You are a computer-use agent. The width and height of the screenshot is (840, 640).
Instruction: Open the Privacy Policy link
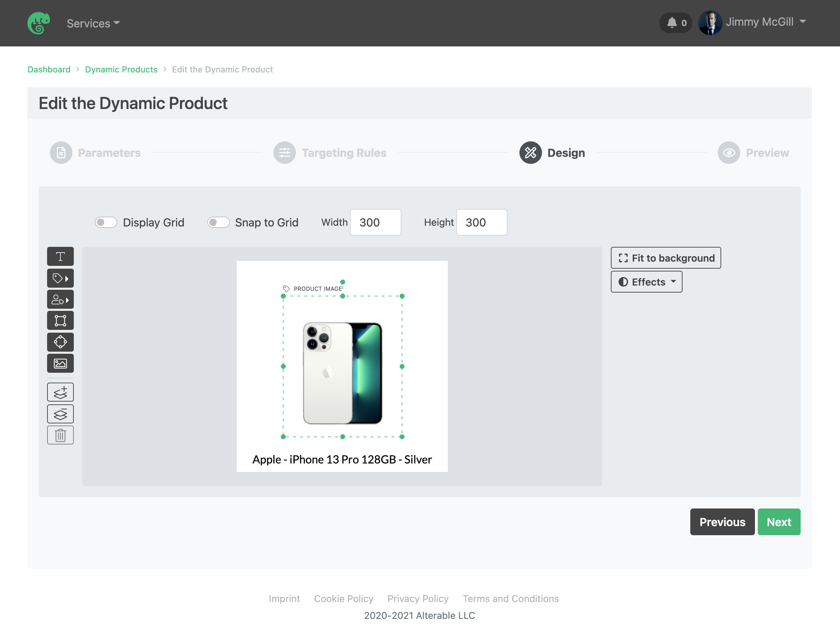pos(418,599)
